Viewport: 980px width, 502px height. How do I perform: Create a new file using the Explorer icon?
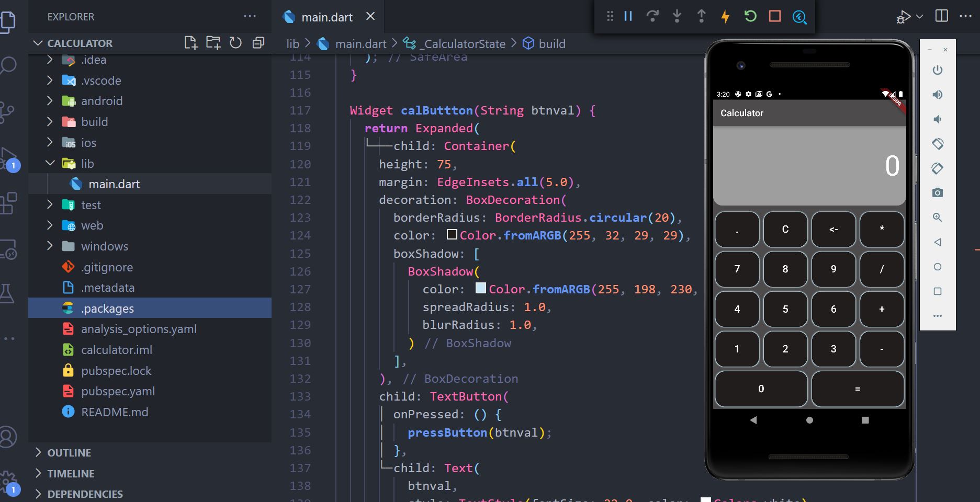191,43
